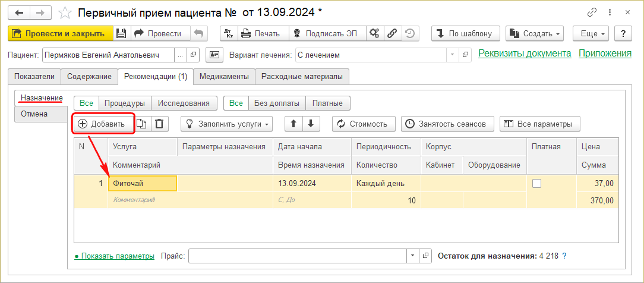Select the Платные filter toggle
Screen dimensions: 644x283
coord(328,103)
